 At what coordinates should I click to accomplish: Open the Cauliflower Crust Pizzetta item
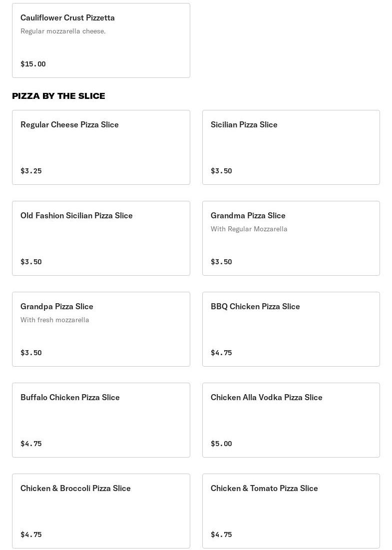[x=101, y=40]
